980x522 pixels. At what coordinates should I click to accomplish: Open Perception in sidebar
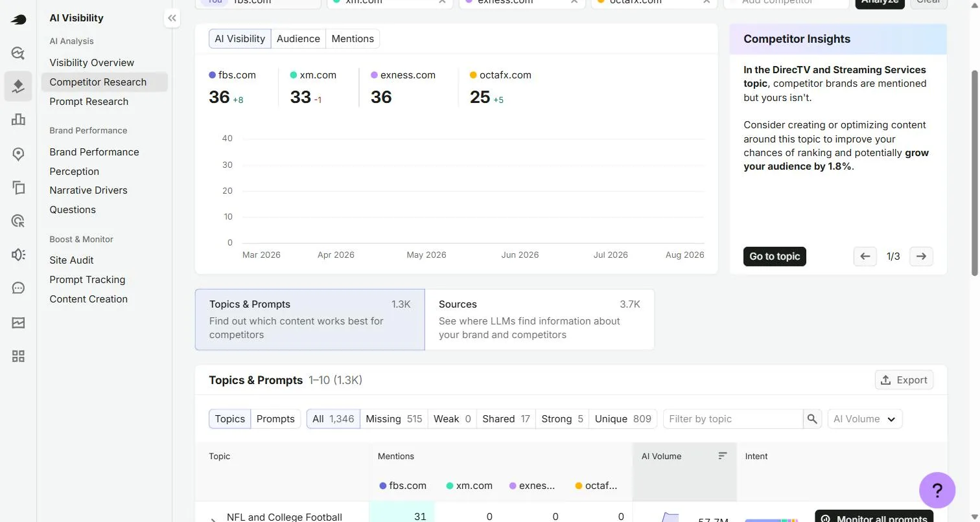tap(74, 172)
